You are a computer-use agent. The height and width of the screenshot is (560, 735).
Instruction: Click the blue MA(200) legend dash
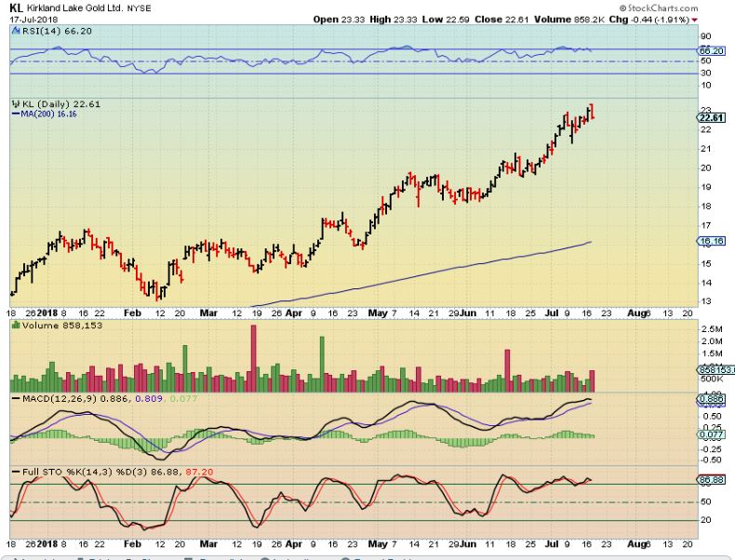tap(16, 113)
